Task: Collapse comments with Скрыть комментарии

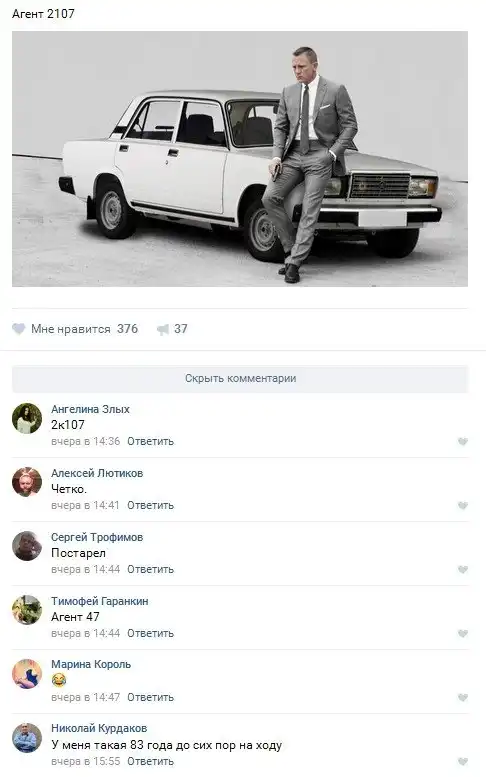Action: point(240,379)
